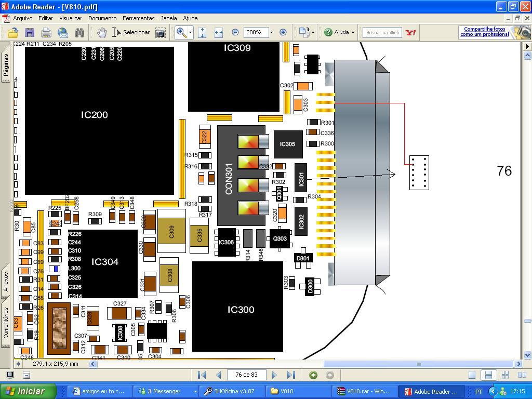Image resolution: width=532 pixels, height=399 pixels.
Task: Open the Visualizar menu
Action: click(71, 18)
